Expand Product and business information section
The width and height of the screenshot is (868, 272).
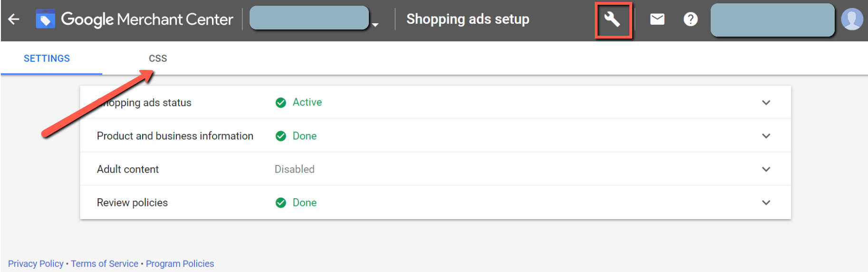(x=766, y=136)
